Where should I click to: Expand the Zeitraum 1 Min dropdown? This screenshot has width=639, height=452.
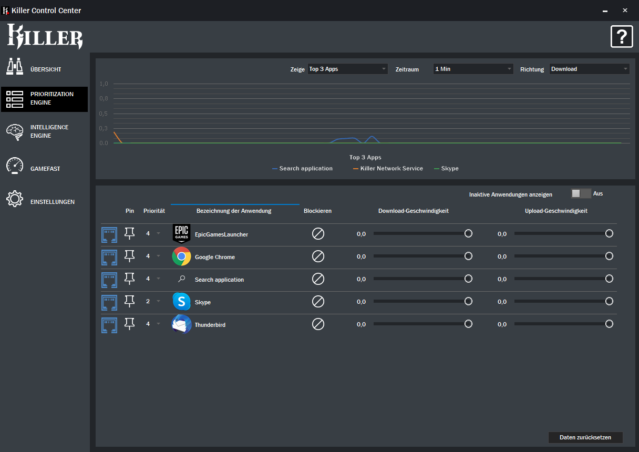(x=472, y=69)
